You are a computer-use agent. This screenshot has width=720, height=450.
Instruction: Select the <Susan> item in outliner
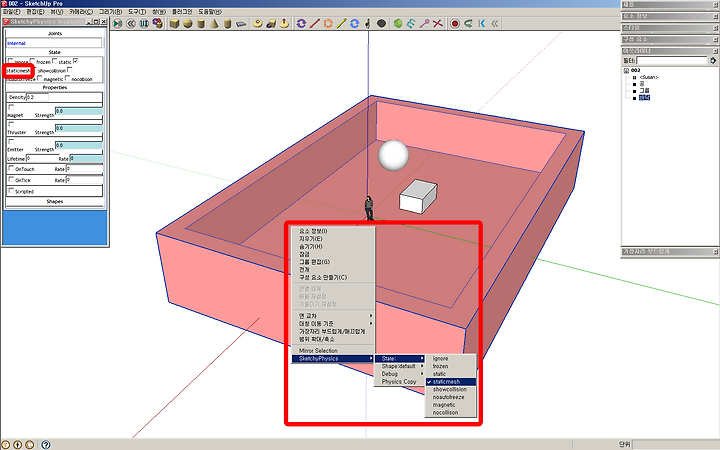point(649,77)
